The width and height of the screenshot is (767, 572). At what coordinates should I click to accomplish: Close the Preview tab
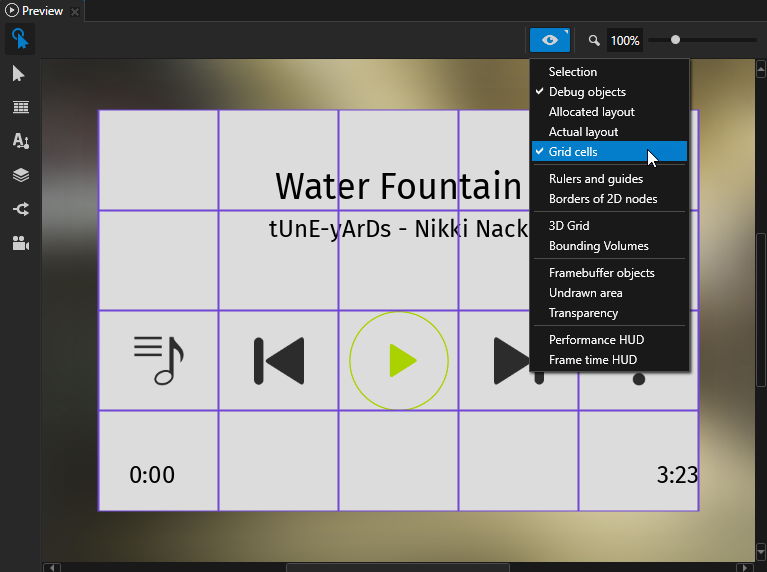(x=75, y=12)
